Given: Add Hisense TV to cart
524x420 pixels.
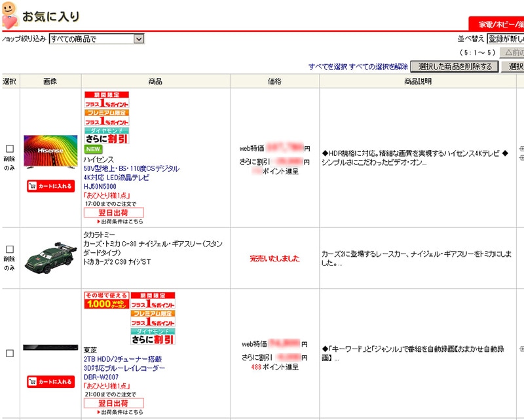Looking at the screenshot, I should pyautogui.click(x=51, y=186).
